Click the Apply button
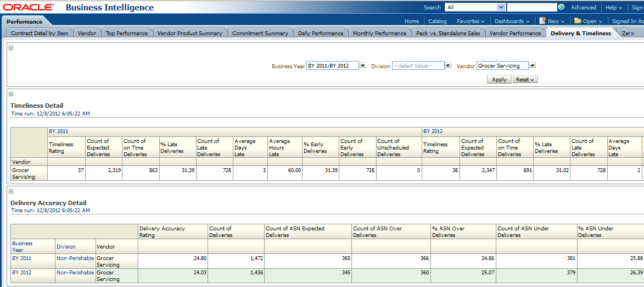This screenshot has width=644, height=287. click(x=499, y=80)
